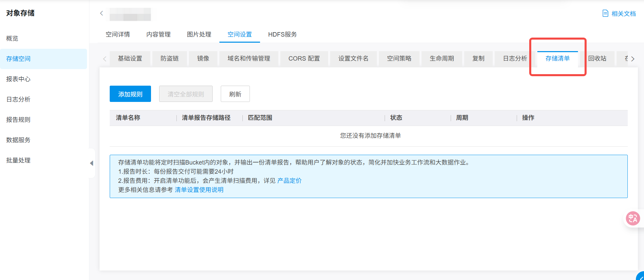Open the 生命周期 settings sub-tab
644x280 pixels.
pos(442,59)
